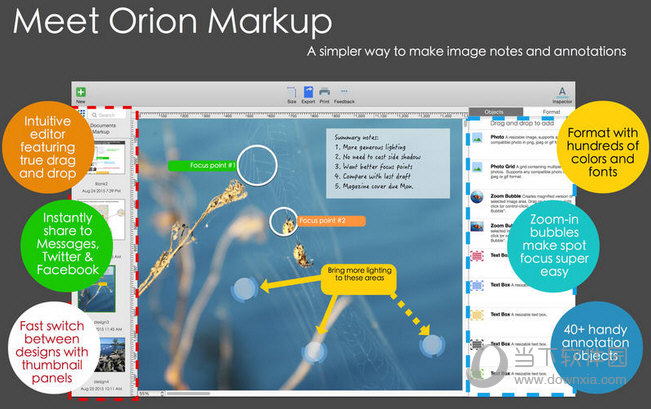Select the zoom bubble beside Focus point #1
The width and height of the screenshot is (651, 409).
[257, 165]
